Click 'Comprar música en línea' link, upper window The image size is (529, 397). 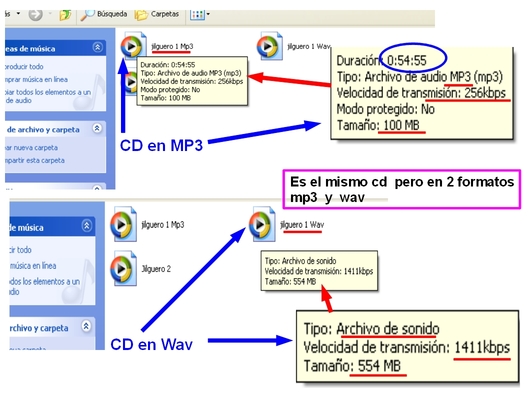[x=36, y=80]
